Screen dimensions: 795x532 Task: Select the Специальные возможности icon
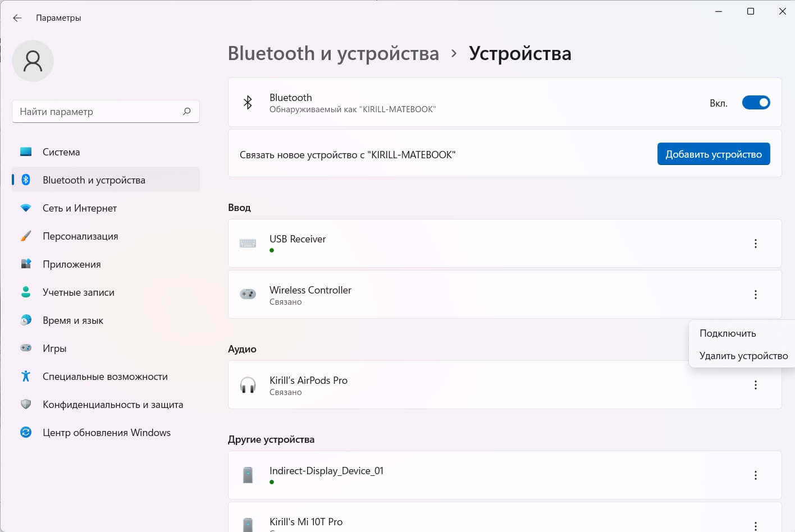(26, 376)
